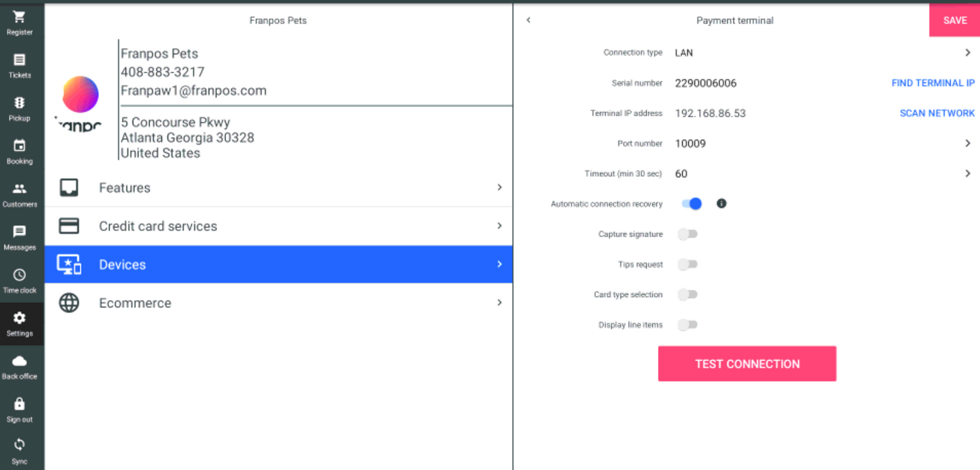980x470 pixels.
Task: Expand the Credit card services chevron
Action: pyautogui.click(x=499, y=226)
